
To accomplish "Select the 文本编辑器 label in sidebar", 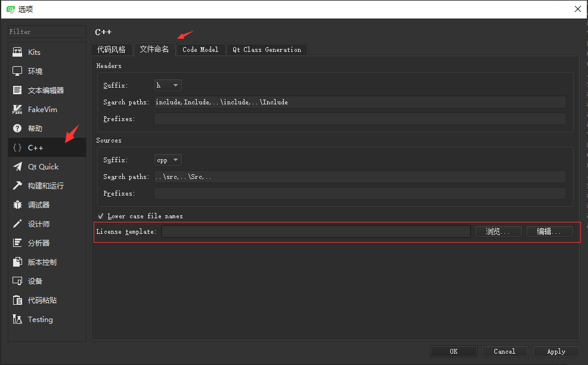I will pyautogui.click(x=46, y=91).
